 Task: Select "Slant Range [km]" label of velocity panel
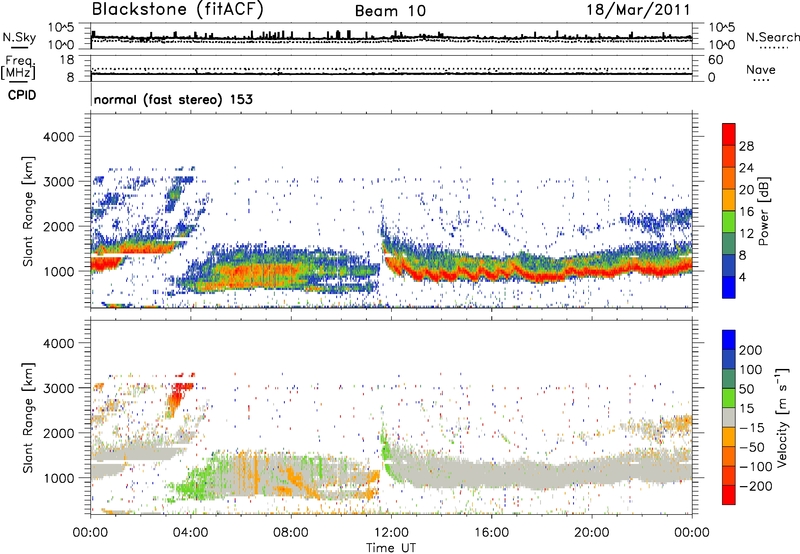click(28, 417)
